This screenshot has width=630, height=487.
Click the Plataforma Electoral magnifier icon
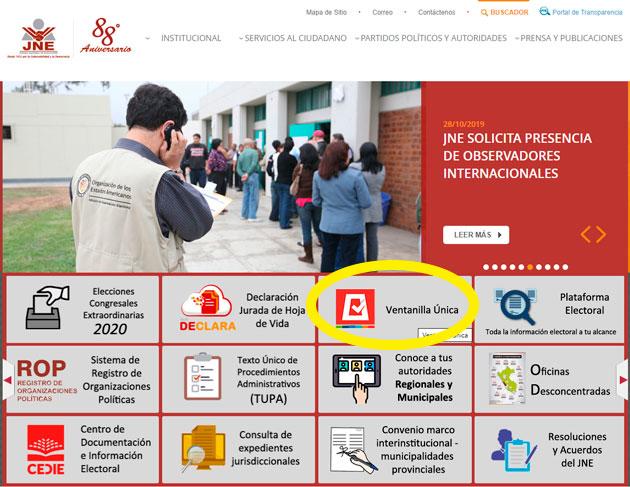516,306
